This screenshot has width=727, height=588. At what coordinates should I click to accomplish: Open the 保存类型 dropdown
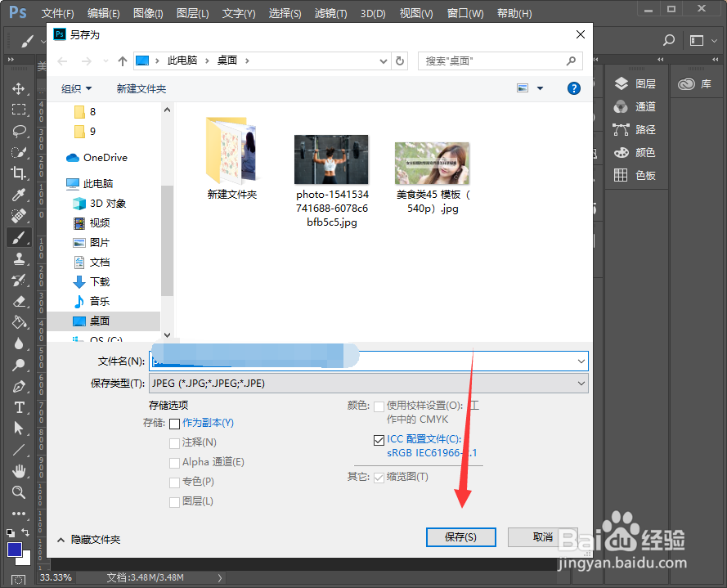[x=580, y=383]
